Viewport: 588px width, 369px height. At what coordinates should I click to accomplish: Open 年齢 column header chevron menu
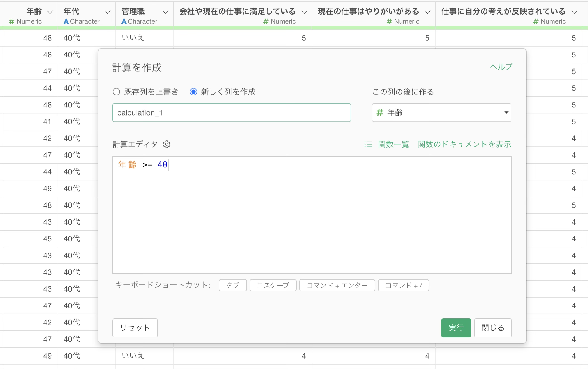50,12
